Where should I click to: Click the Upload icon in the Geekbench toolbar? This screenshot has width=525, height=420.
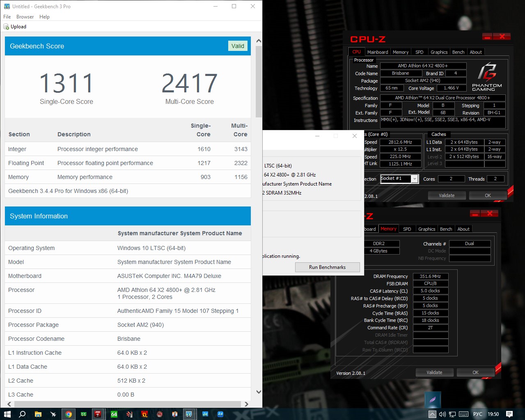click(x=6, y=27)
